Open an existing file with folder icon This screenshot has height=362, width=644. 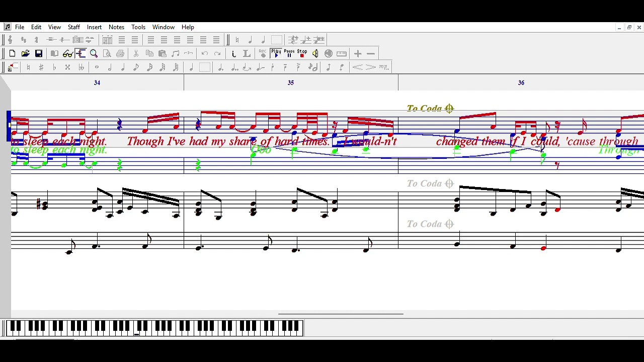(x=25, y=53)
